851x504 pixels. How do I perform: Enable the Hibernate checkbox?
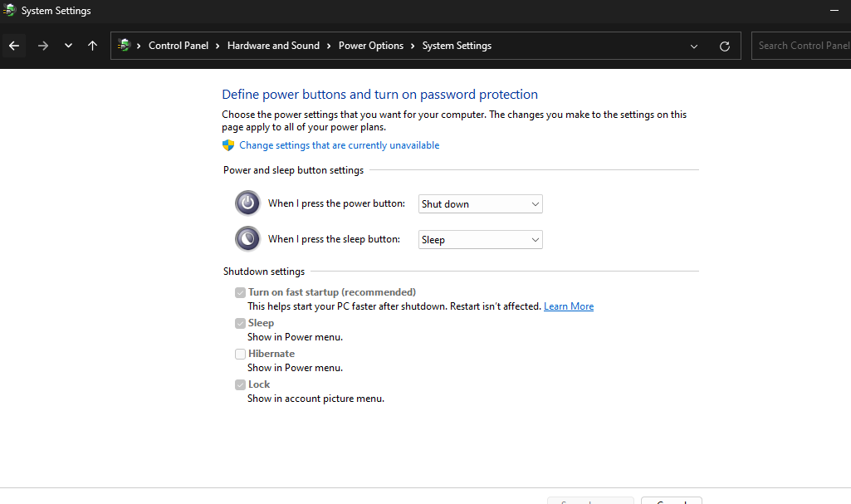[x=240, y=354]
